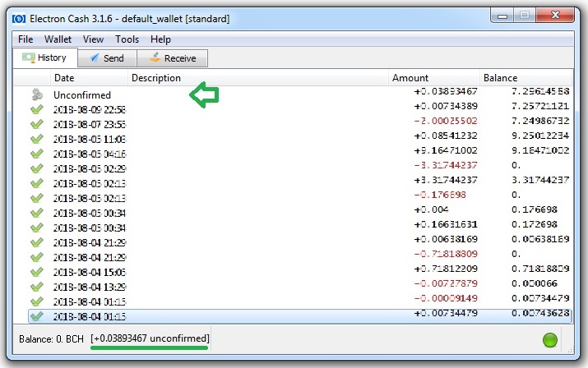Minimize the Electron Cash window
The height and width of the screenshot is (368, 588).
click(502, 16)
